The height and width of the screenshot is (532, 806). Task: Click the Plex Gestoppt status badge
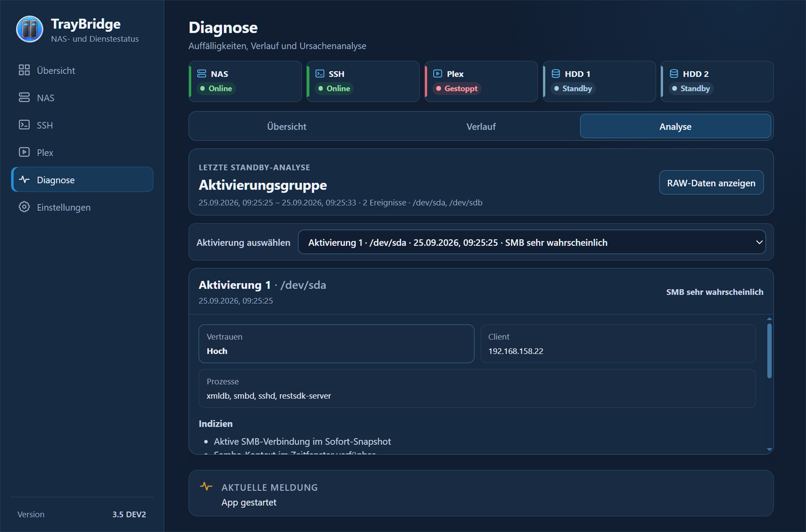(x=457, y=88)
